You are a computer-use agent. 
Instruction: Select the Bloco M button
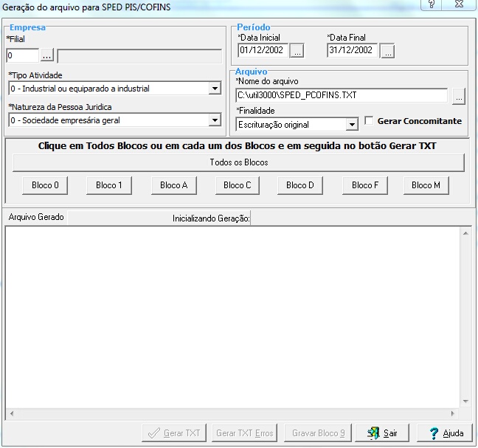[426, 185]
